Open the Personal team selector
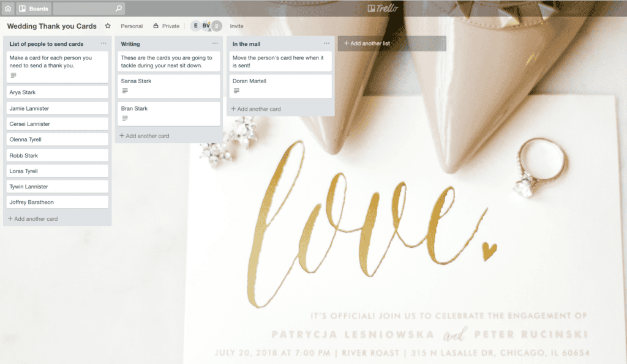This screenshot has width=627, height=364. (x=132, y=26)
